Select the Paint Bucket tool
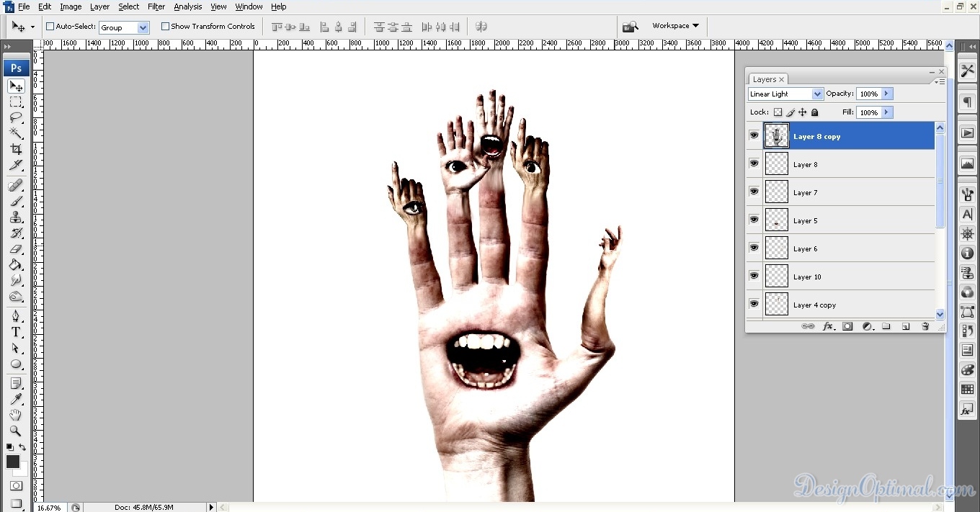 (16, 265)
